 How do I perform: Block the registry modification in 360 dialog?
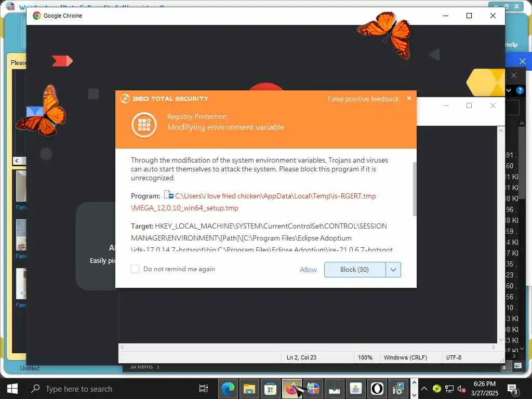coord(354,270)
